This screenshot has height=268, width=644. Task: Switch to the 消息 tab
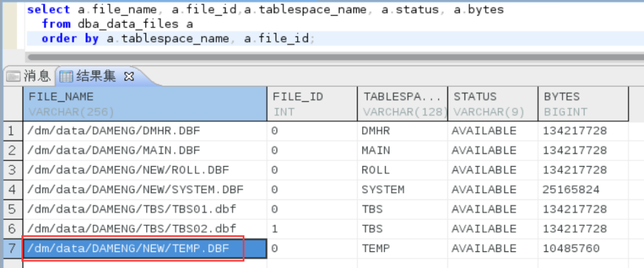tap(36, 76)
